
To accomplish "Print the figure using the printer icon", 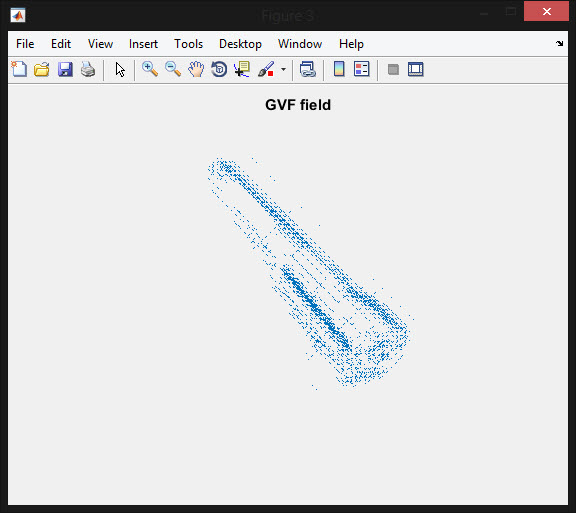I will point(88,69).
